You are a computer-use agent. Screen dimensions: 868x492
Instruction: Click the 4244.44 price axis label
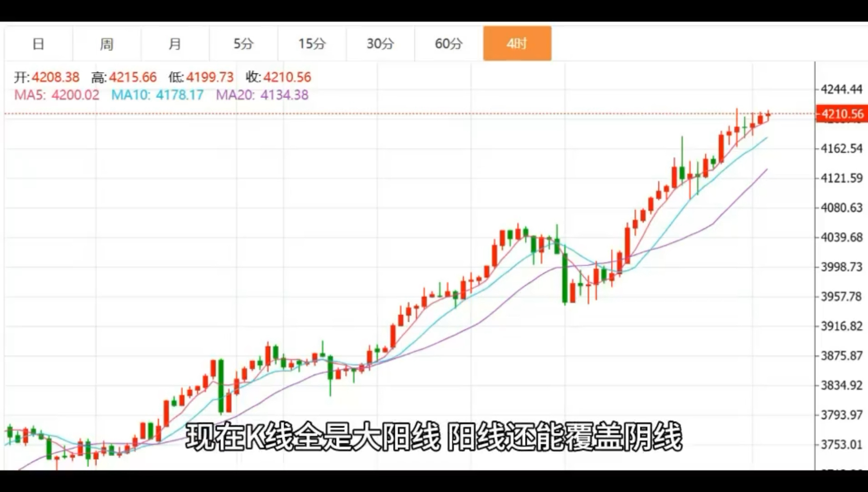tap(842, 89)
